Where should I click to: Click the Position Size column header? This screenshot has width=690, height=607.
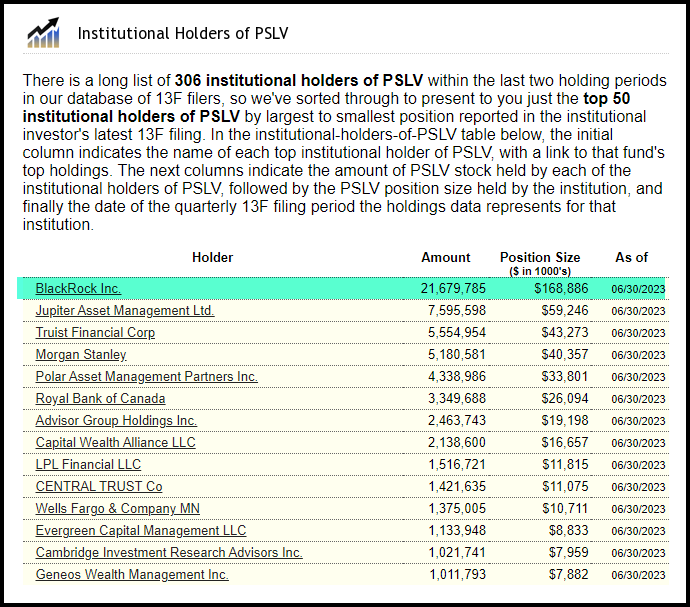tap(540, 257)
